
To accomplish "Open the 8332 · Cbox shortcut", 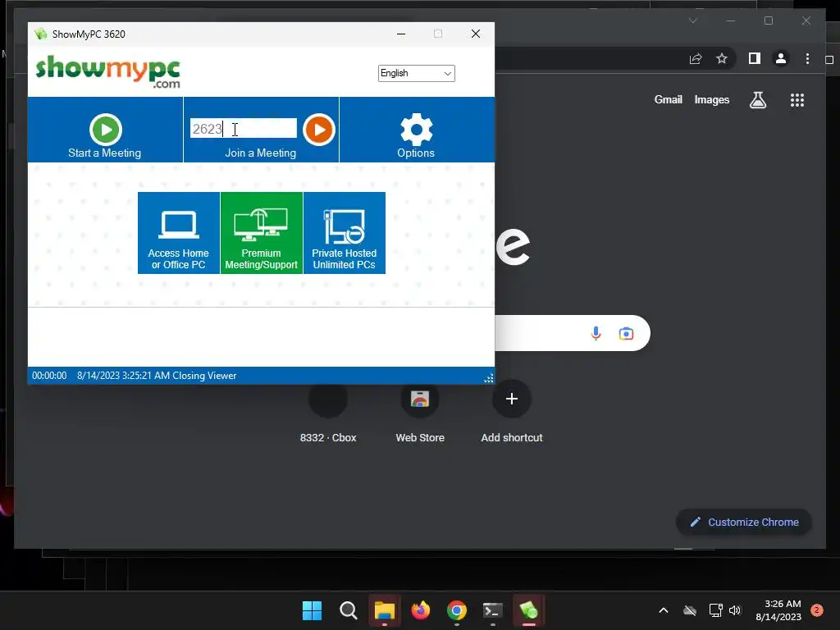I will pyautogui.click(x=328, y=413).
